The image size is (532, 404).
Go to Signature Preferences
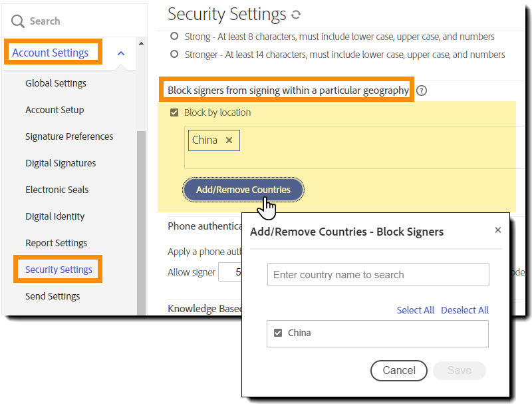click(69, 136)
